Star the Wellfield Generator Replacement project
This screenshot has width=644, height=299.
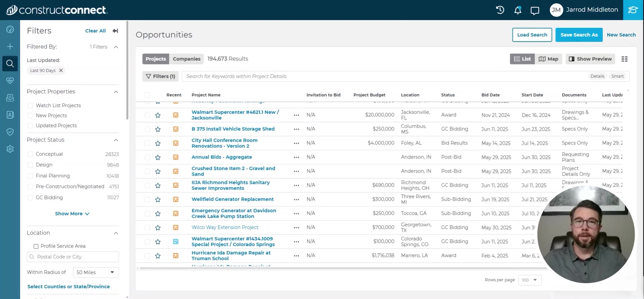[x=158, y=200]
